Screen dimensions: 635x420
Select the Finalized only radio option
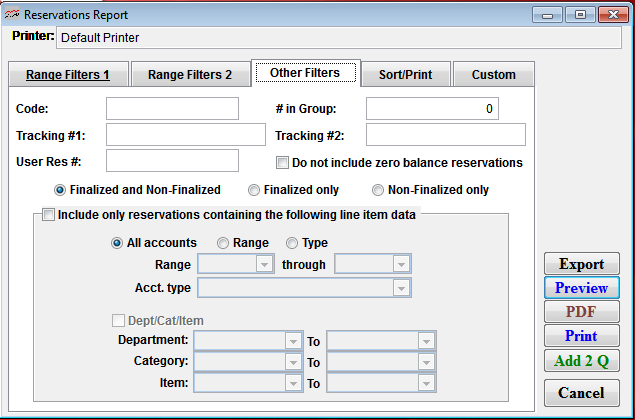click(255, 190)
